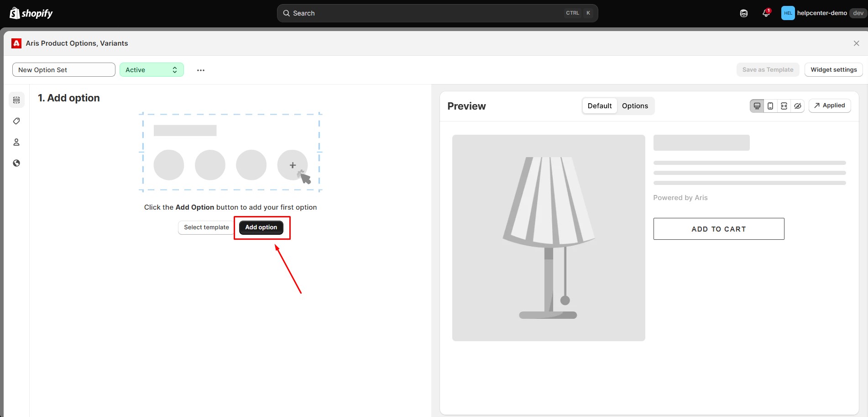Click the Applied button in the preview

830,106
